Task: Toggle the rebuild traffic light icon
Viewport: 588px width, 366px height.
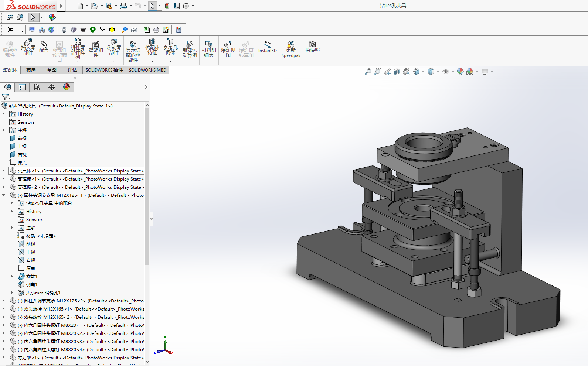Action: point(167,6)
